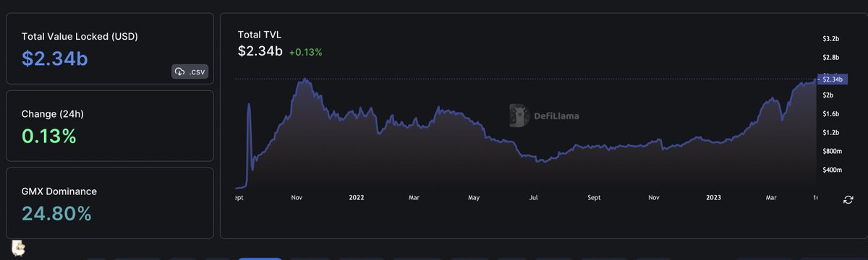
Task: Click the $2.34b value under Total TVL in chart
Action: [260, 51]
